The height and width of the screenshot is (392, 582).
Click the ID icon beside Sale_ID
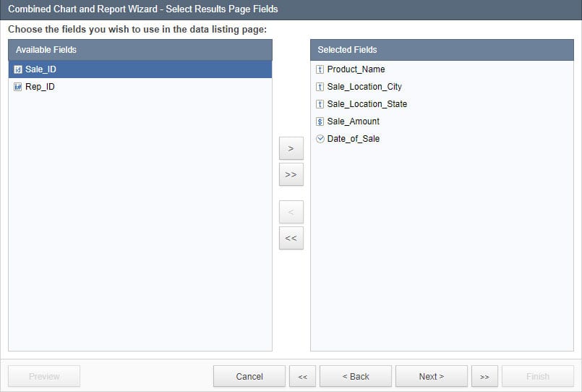pos(18,69)
